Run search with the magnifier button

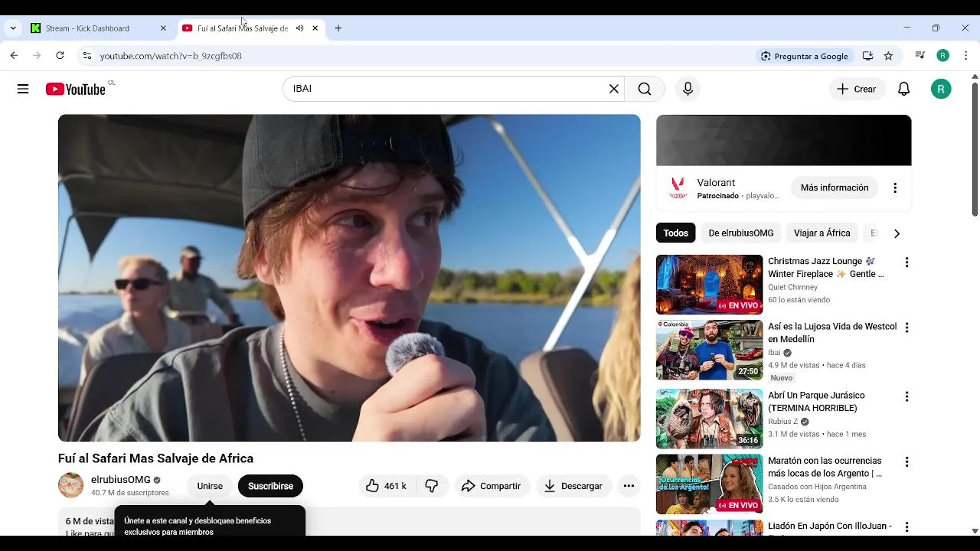(x=645, y=89)
